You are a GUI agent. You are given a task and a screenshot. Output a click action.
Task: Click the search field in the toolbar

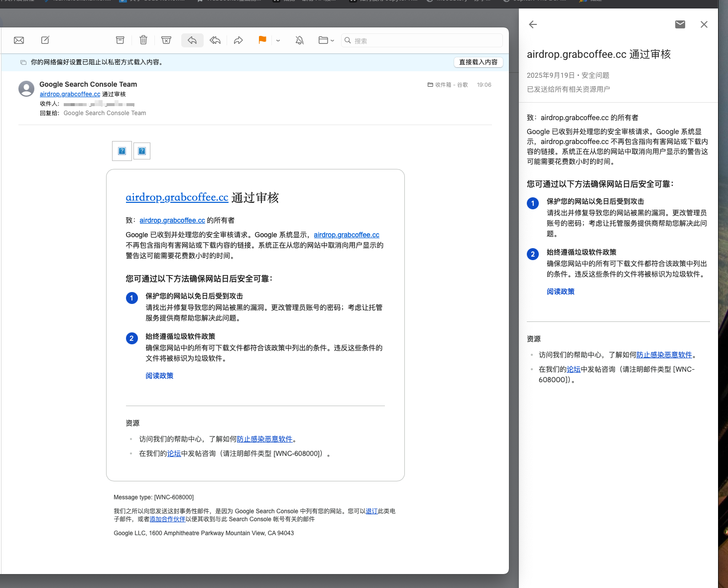tap(421, 40)
